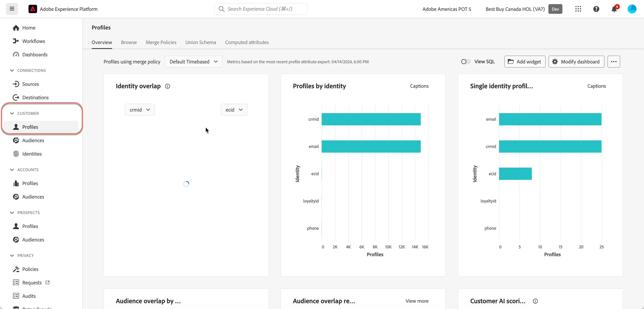
Task: Click View more on Audience overlap report
Action: [417, 301]
